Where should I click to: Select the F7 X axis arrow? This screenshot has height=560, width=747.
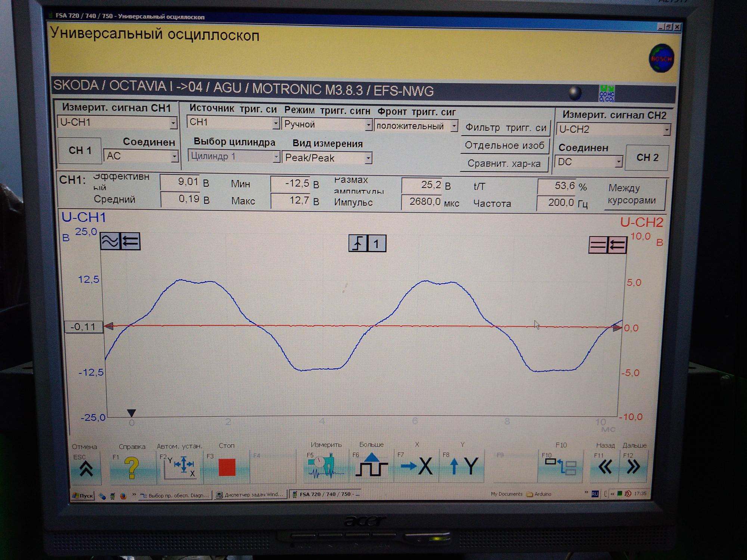416,466
